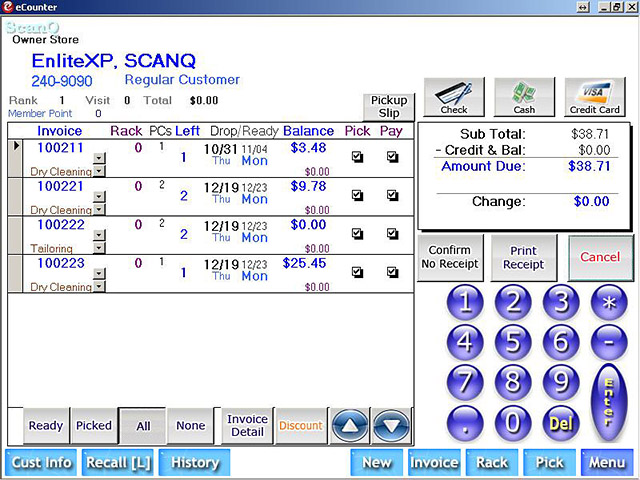Switch to the New tab
The image size is (640, 480).
377,462
